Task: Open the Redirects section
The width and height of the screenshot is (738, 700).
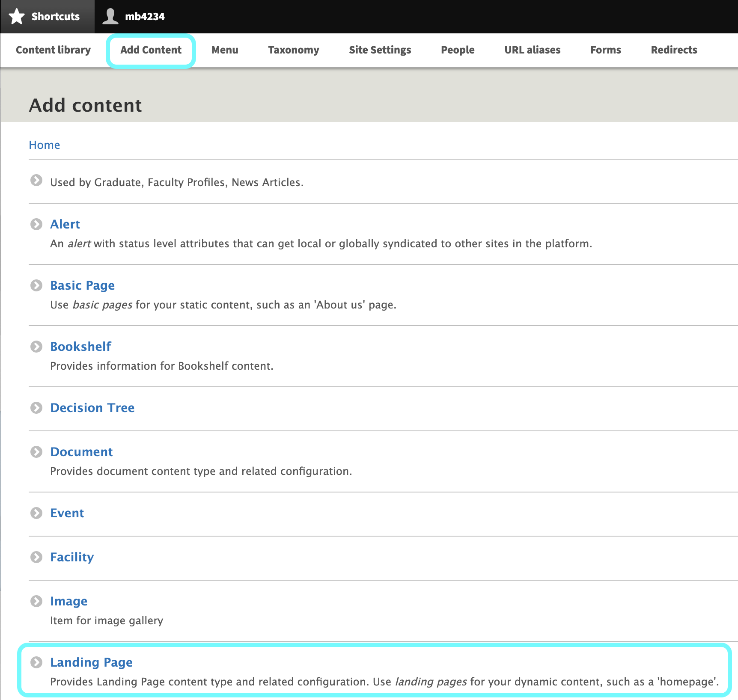Action: tap(674, 50)
